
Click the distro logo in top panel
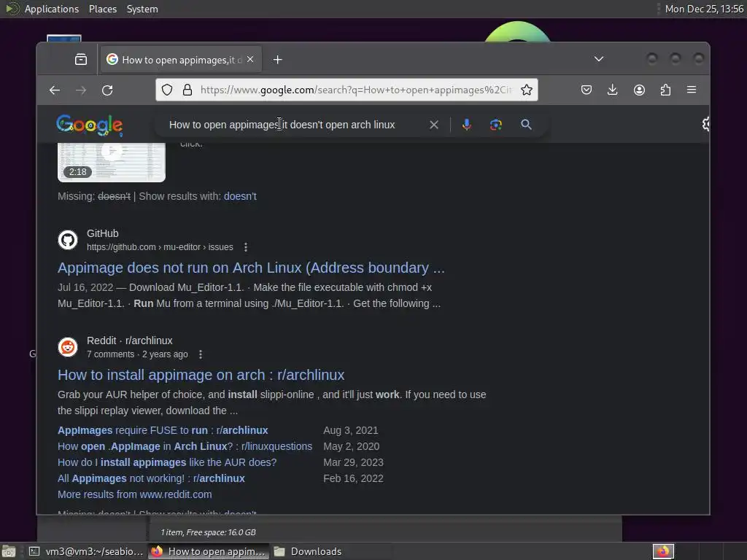tap(11, 9)
